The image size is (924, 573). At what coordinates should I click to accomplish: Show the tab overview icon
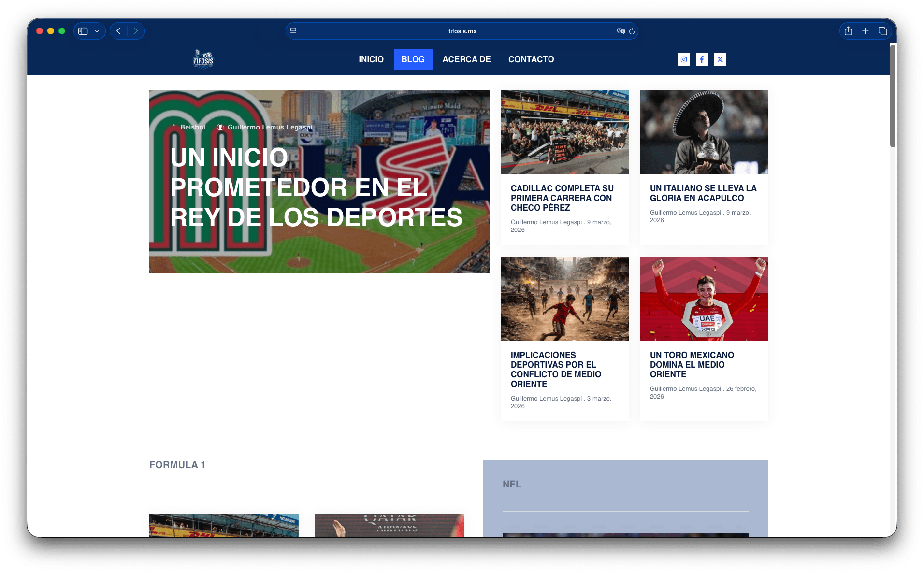(883, 31)
